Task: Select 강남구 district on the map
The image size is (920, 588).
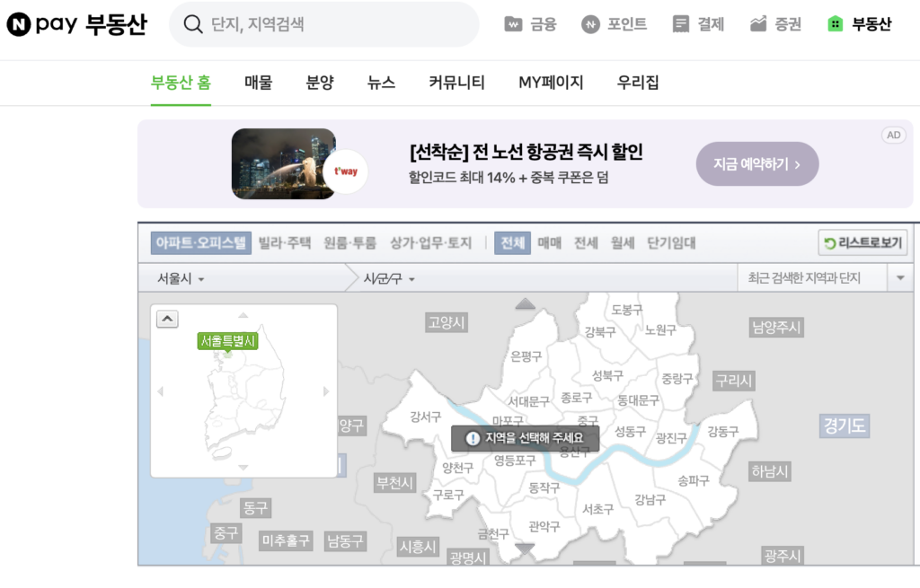Action: pos(650,499)
